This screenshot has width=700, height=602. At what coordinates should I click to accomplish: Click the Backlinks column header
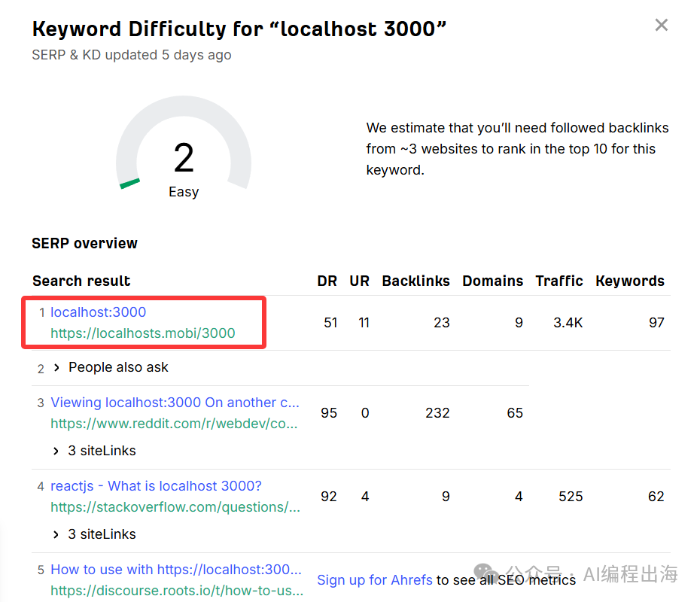(x=415, y=281)
